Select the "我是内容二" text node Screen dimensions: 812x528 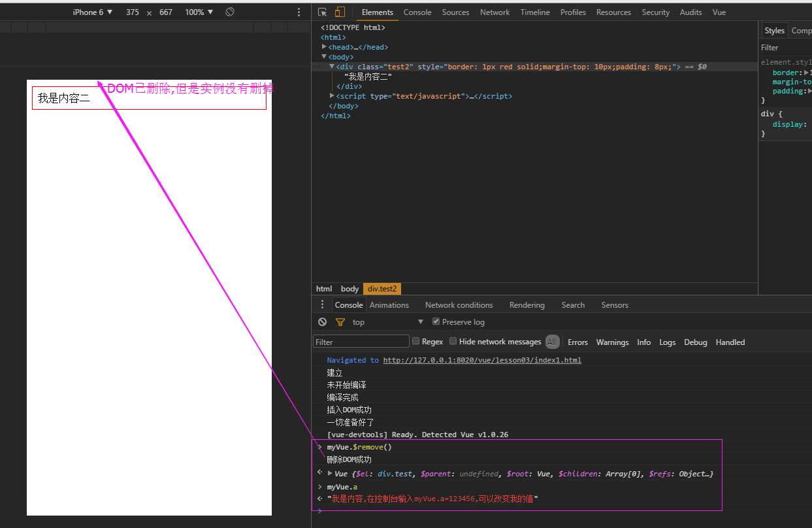368,76
